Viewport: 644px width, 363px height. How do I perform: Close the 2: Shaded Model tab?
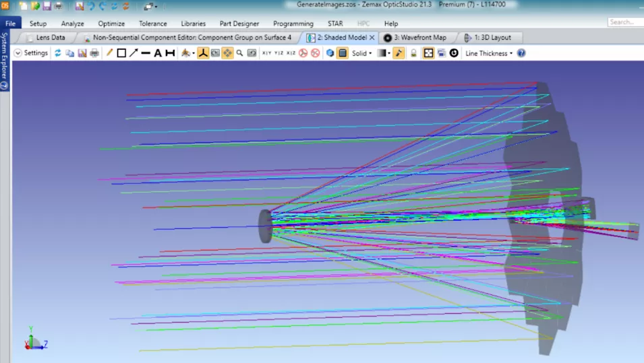(x=372, y=38)
